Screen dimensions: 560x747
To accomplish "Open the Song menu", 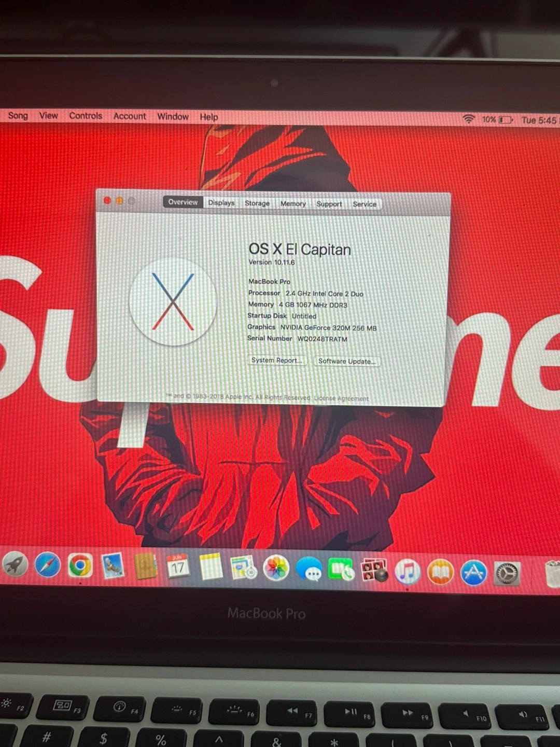I will coord(18,116).
